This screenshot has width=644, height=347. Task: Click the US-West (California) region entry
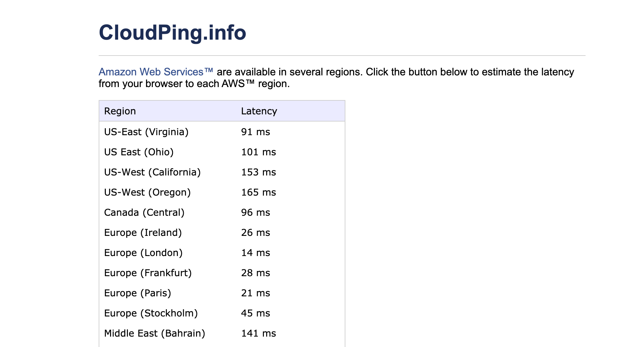[x=152, y=172]
